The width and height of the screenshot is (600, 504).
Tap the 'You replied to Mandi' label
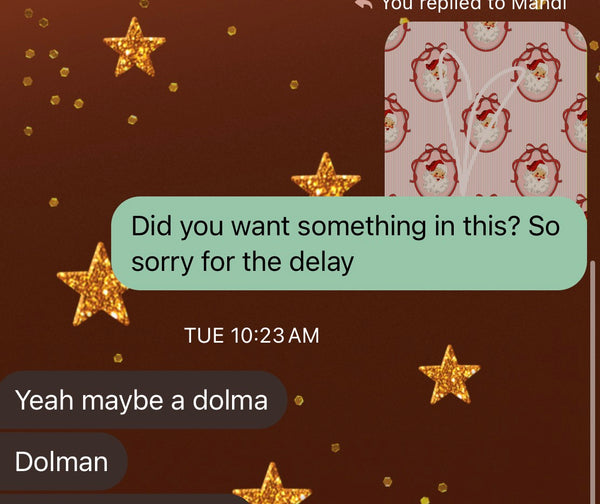(474, 5)
